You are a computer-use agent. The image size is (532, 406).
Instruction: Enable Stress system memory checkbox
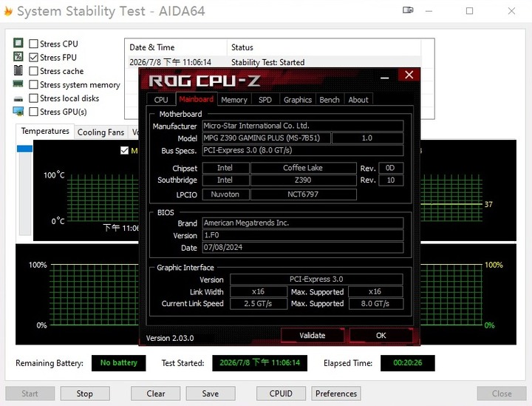coord(33,84)
